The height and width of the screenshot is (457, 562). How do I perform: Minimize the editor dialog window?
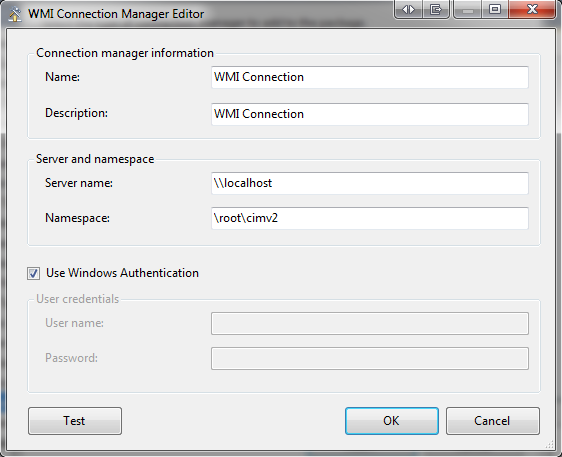click(x=467, y=9)
